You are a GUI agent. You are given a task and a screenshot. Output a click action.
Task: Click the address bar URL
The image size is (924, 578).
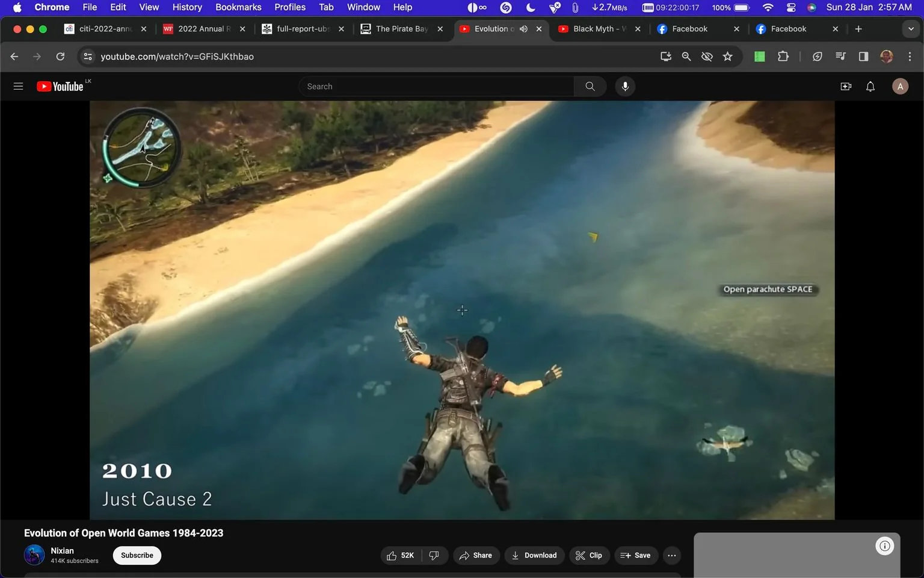(177, 56)
